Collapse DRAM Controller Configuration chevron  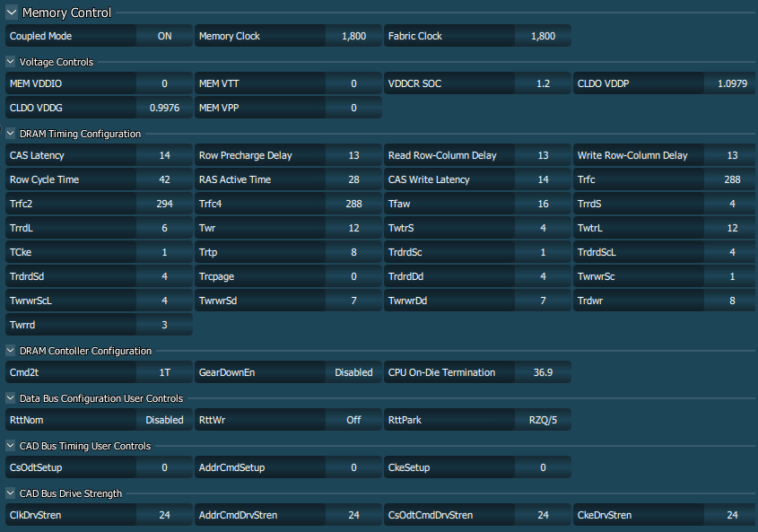(12, 351)
